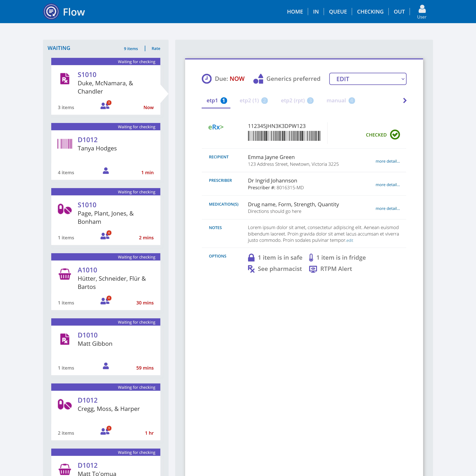Viewport: 476px width, 476px height.
Task: Open the EDIT dropdown
Action: [x=368, y=79]
